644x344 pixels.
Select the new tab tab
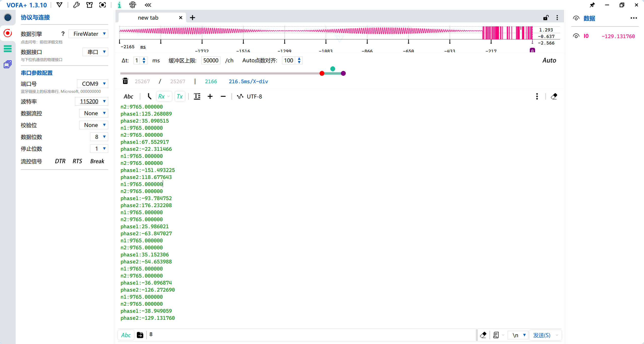click(148, 18)
